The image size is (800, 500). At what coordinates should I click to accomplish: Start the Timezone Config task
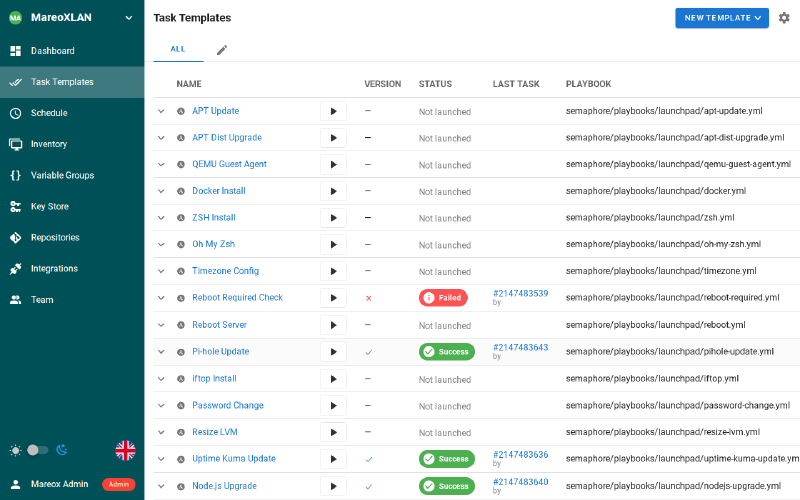(x=333, y=271)
